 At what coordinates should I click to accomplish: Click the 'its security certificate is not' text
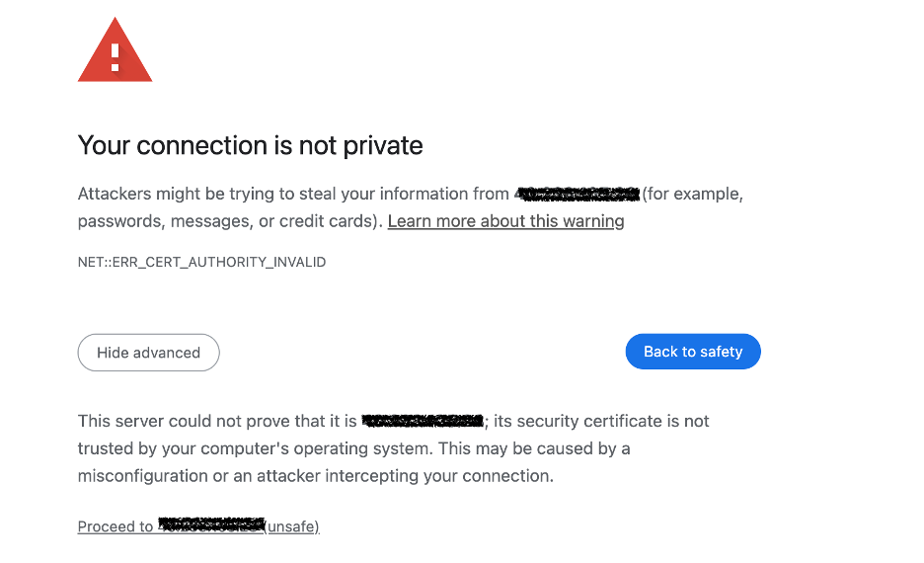tap(600, 422)
